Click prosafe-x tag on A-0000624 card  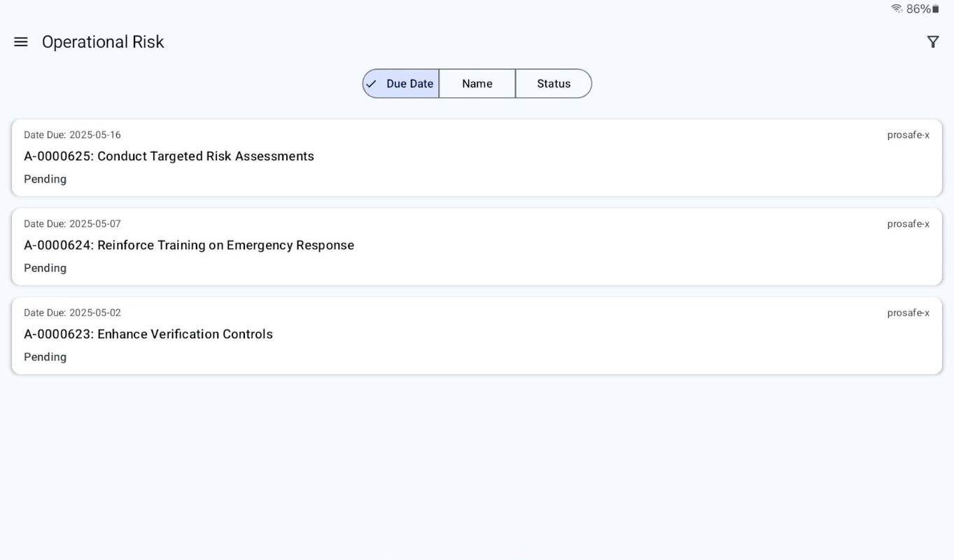click(x=908, y=224)
